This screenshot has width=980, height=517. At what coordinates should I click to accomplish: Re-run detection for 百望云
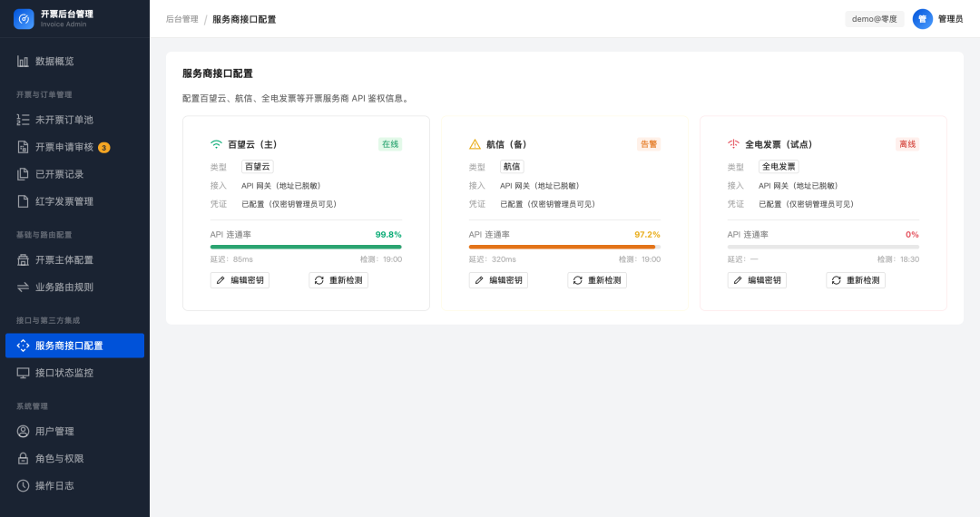point(338,280)
